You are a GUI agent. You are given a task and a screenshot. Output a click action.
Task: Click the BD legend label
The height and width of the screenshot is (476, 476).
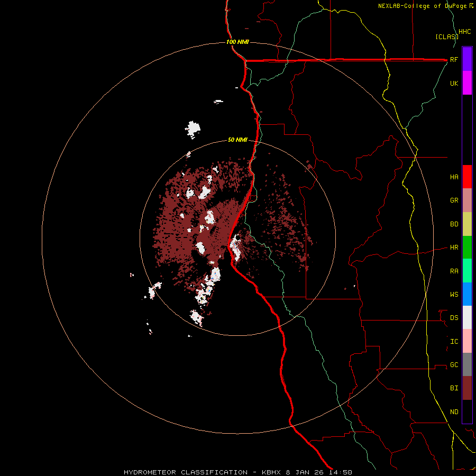tap(454, 224)
